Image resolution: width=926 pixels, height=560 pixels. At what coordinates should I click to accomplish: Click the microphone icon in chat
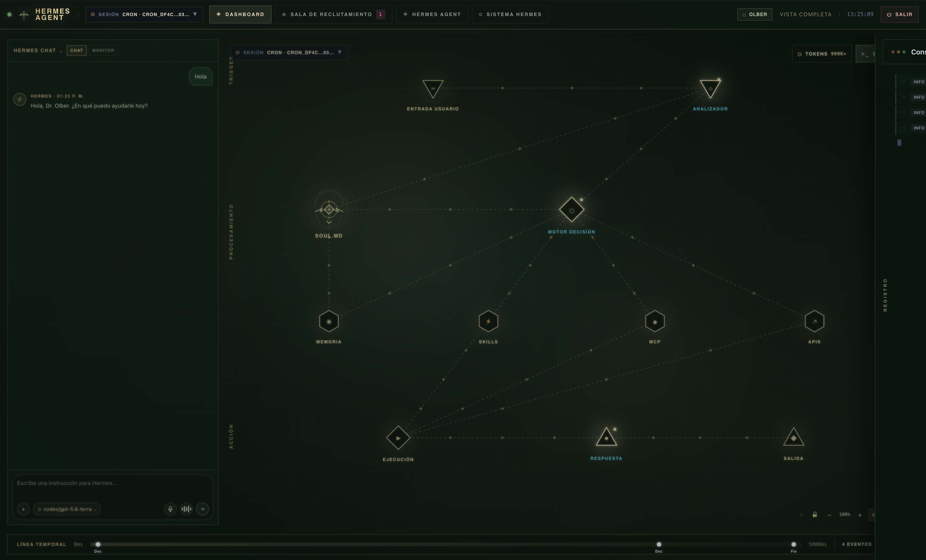(170, 509)
